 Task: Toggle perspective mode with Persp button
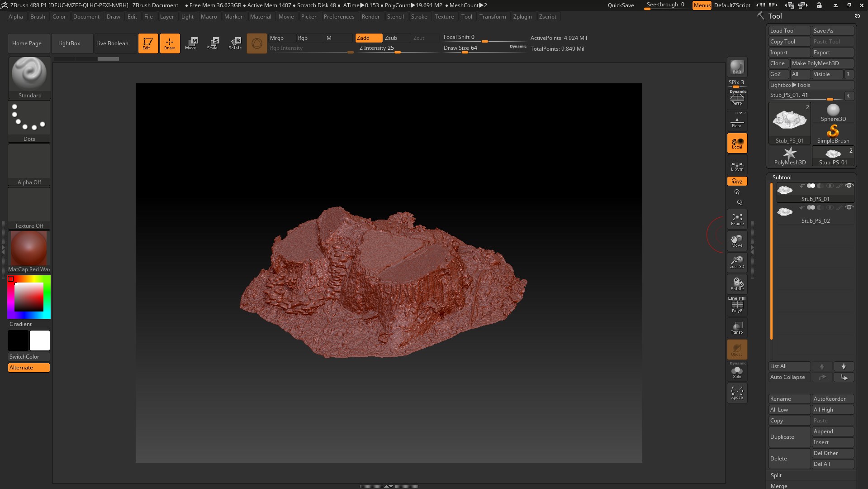(x=737, y=98)
